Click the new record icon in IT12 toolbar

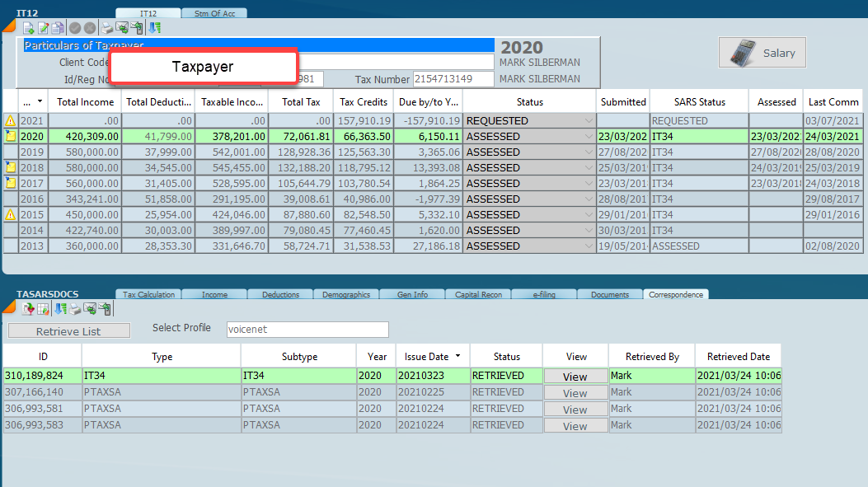coord(28,28)
